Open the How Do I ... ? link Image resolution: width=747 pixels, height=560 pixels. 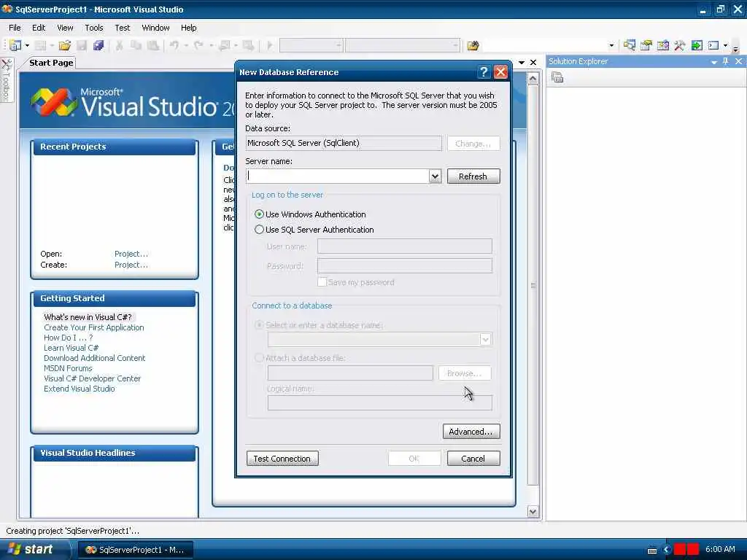[x=68, y=338]
